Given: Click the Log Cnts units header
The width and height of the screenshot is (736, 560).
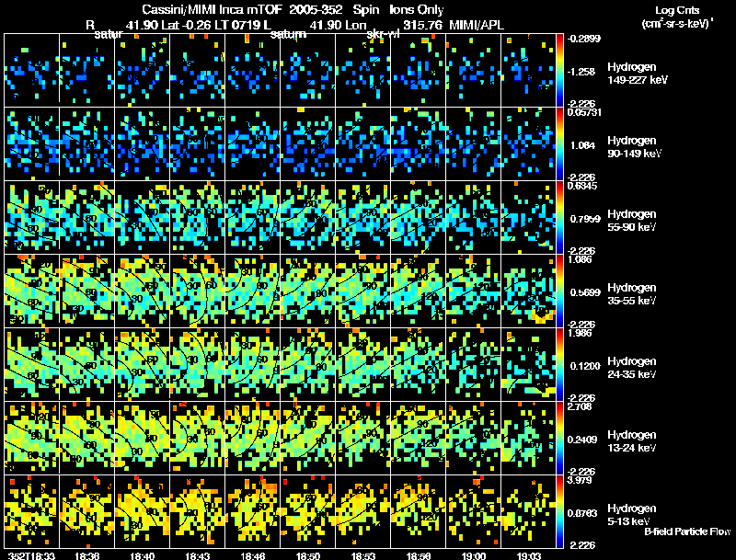Looking at the screenshot, I should pyautogui.click(x=677, y=17).
